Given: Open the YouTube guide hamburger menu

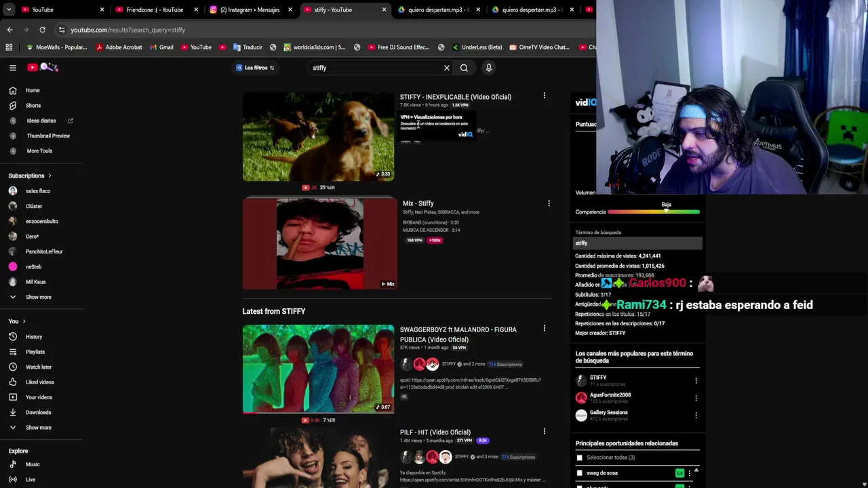Looking at the screenshot, I should (x=13, y=68).
